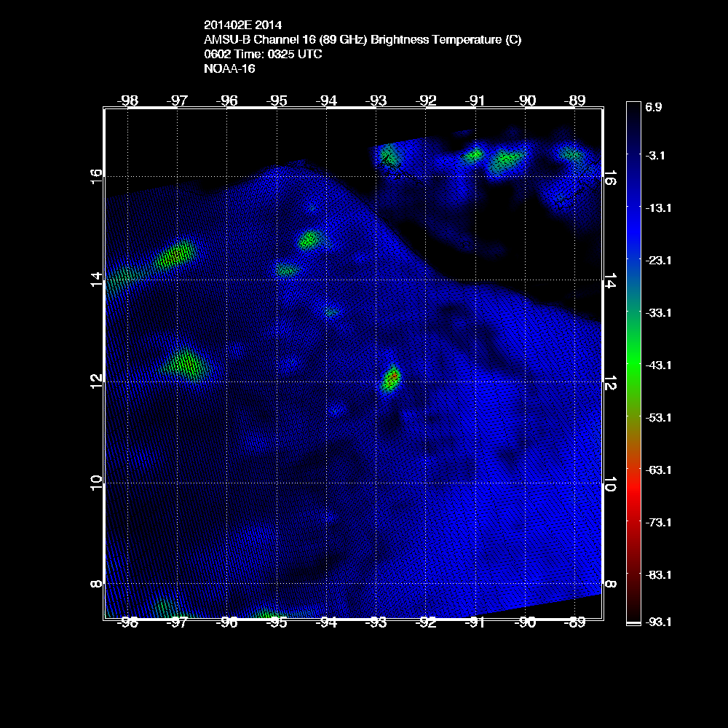Click the -89 longitude label on bottom axis
Screen dimensions: 728x728
[575, 623]
